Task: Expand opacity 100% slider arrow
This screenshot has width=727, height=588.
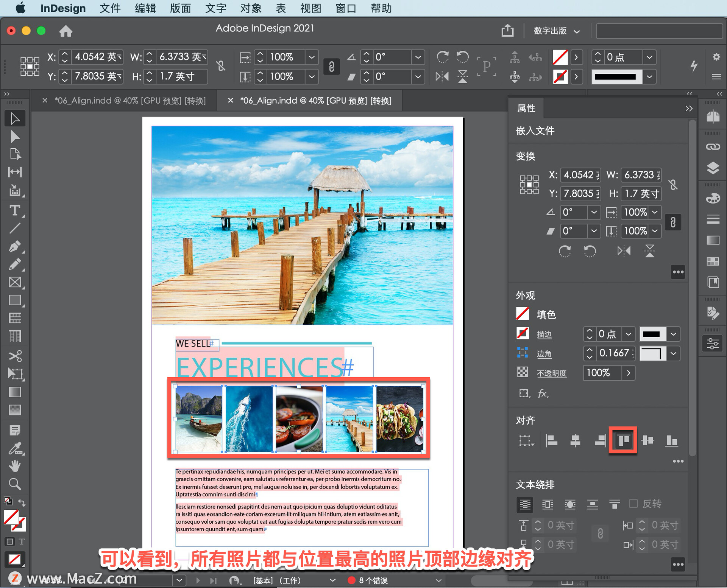Action: (629, 373)
